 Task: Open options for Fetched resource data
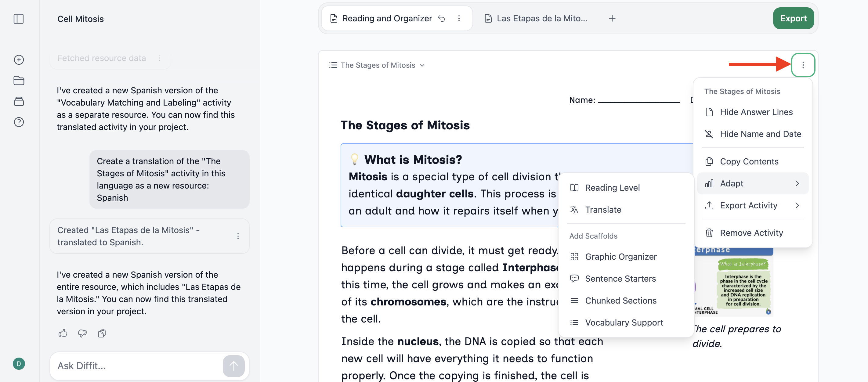coord(160,58)
